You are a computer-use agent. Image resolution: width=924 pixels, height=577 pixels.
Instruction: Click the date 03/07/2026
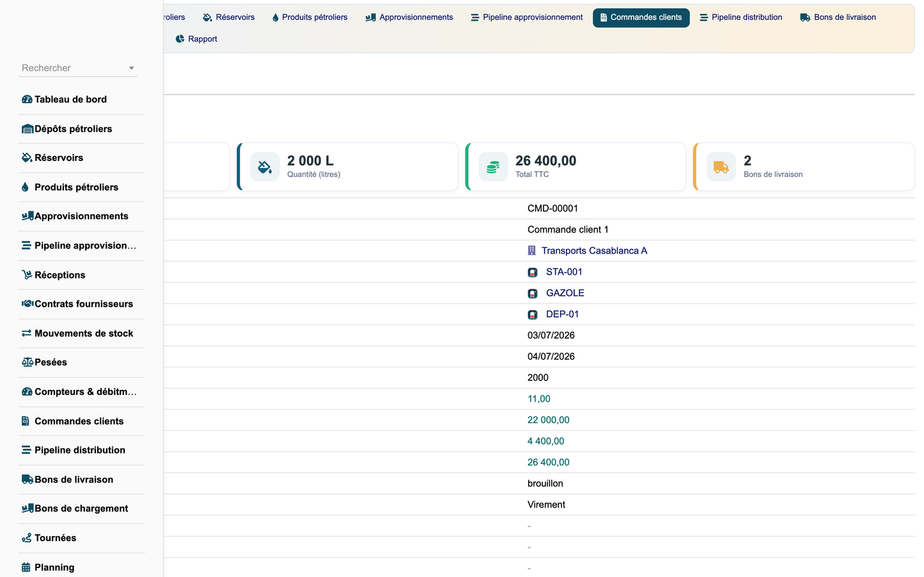click(x=551, y=335)
